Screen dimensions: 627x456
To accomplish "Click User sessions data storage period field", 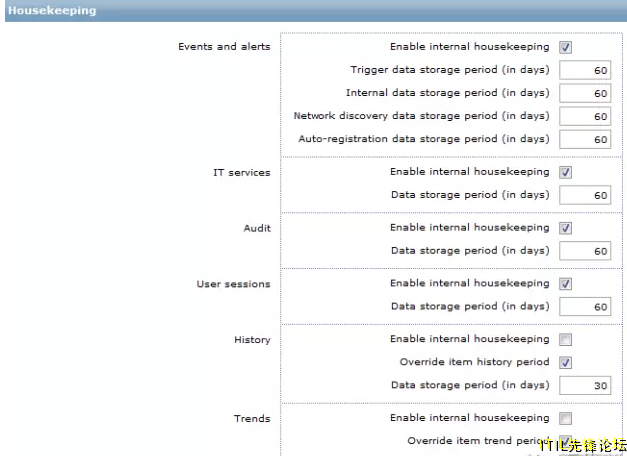I will (x=585, y=307).
